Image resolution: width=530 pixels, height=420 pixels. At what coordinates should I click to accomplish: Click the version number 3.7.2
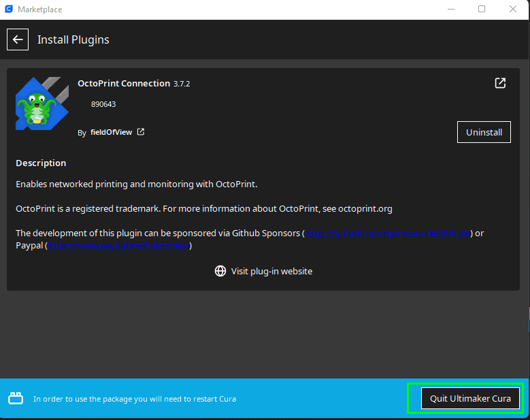coord(182,84)
